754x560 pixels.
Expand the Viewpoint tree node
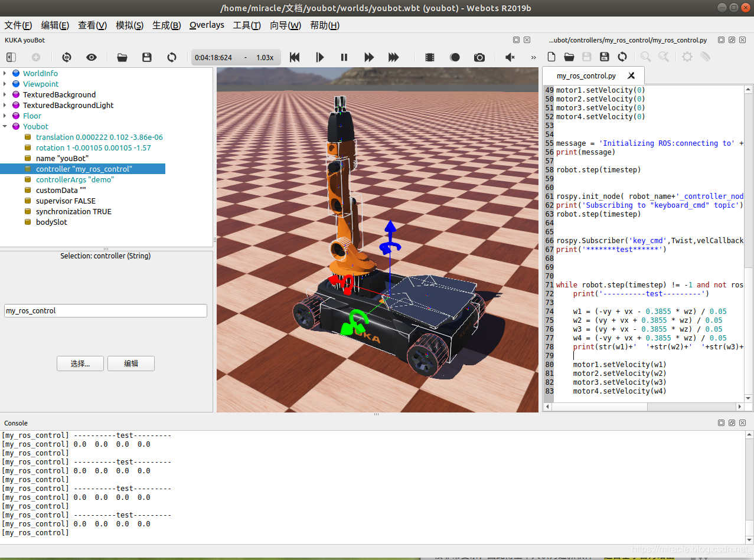point(5,84)
